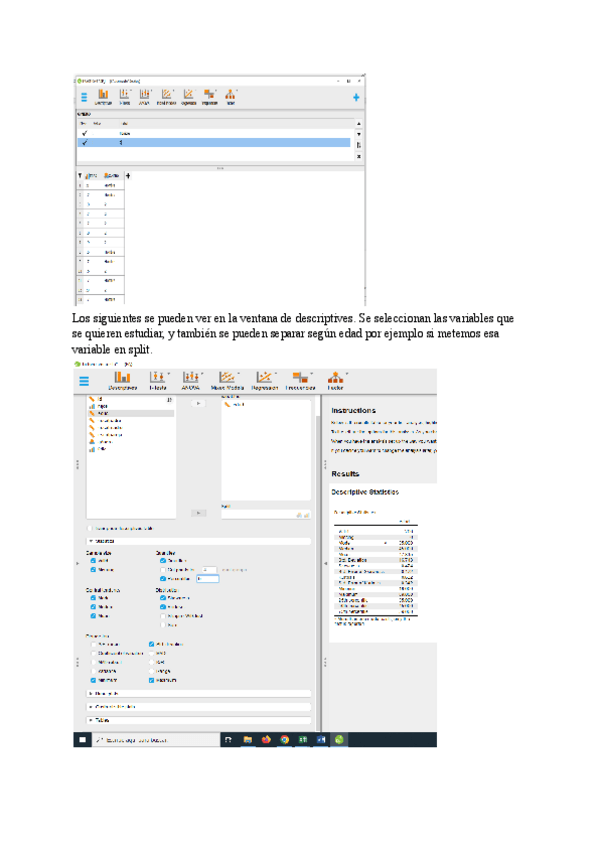Click arrow button assigning to Variables box

point(198,403)
